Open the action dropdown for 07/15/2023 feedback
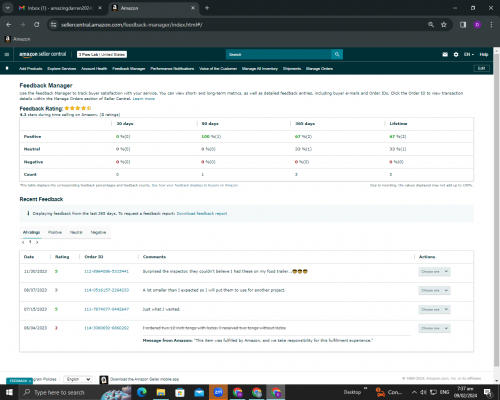This screenshot has width=500, height=400. [x=434, y=309]
